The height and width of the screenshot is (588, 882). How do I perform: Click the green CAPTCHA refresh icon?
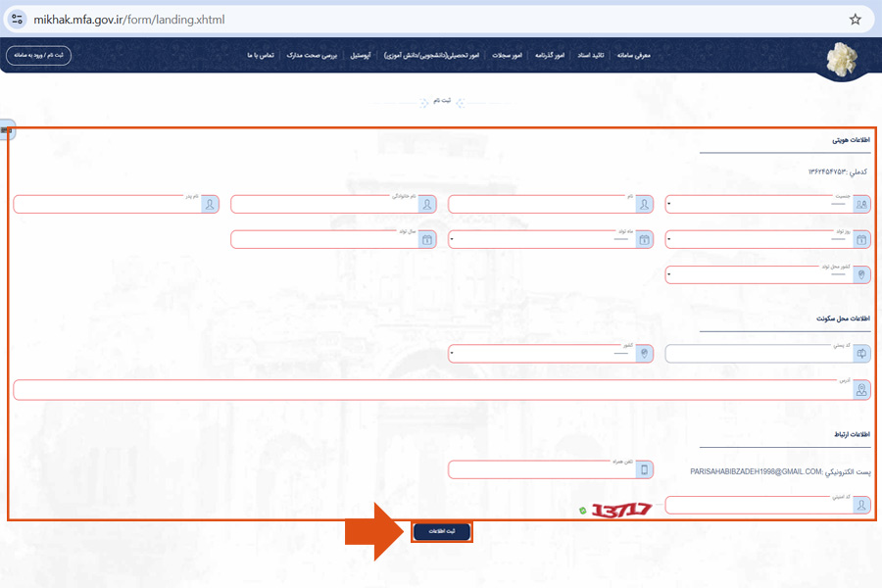[582, 511]
